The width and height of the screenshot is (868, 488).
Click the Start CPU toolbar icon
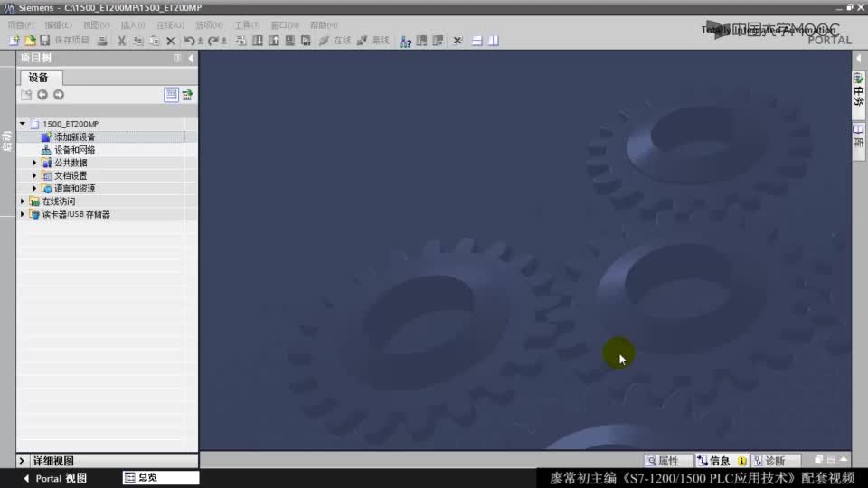click(422, 41)
